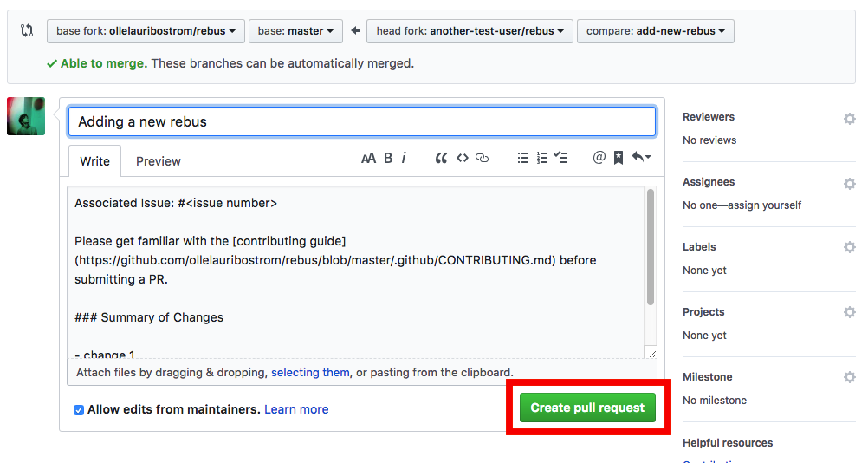The width and height of the screenshot is (868, 463).
Task: Open the Milestone gear settings
Action: pos(849,377)
